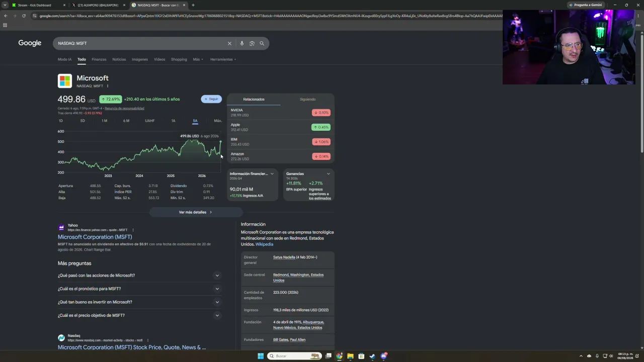Open the new tab plus button
This screenshot has height=362, width=644.
click(193, 5)
